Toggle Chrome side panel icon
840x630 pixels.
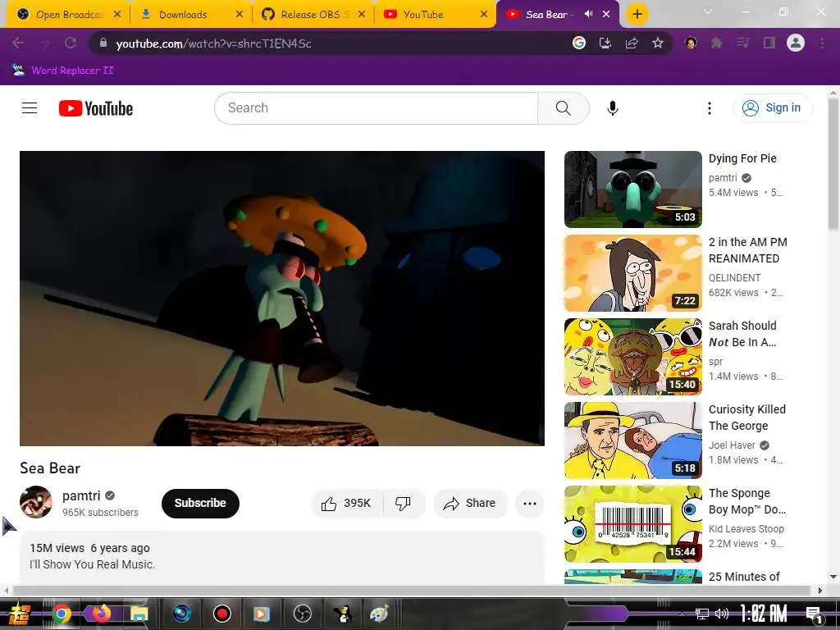click(x=769, y=43)
